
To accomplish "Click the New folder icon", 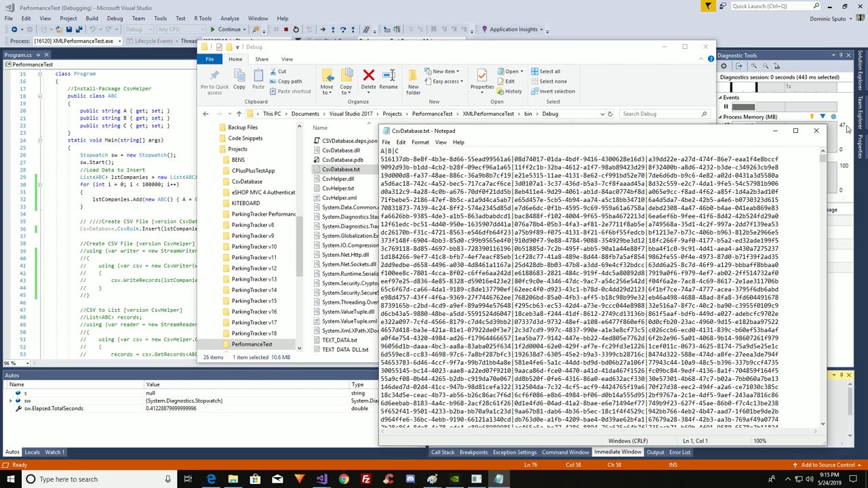I will pyautogui.click(x=413, y=82).
